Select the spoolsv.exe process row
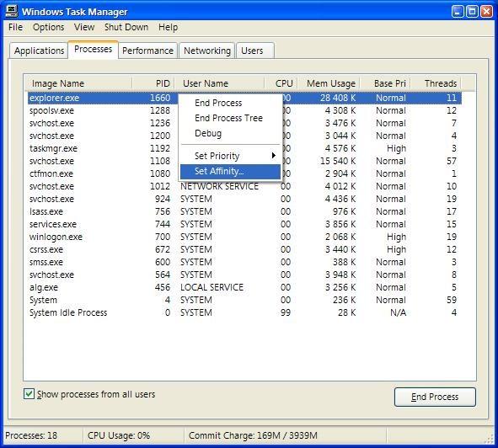The width and height of the screenshot is (498, 448). click(244, 110)
